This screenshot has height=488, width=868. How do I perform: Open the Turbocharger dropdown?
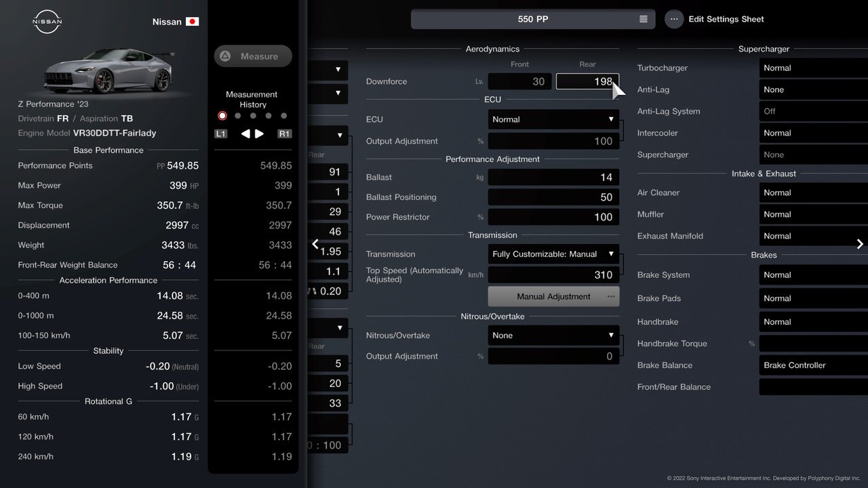tap(813, 68)
